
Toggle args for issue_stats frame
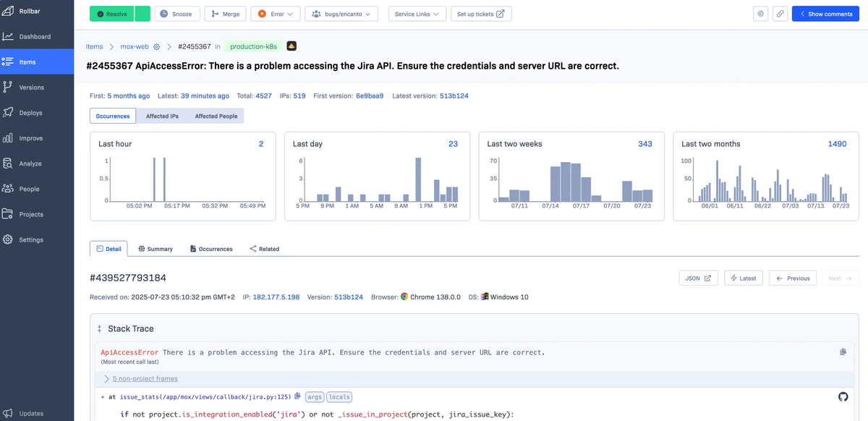pos(315,396)
